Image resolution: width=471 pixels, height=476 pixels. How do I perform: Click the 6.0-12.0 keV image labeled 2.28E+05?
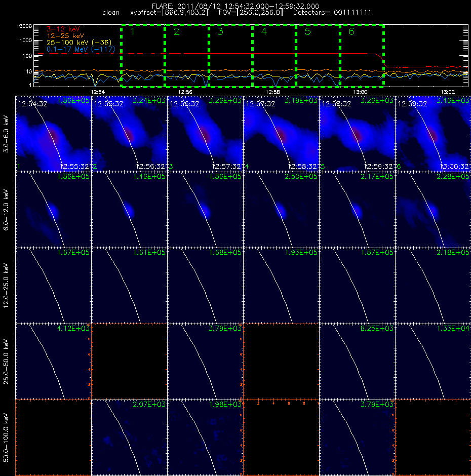[x=434, y=210]
